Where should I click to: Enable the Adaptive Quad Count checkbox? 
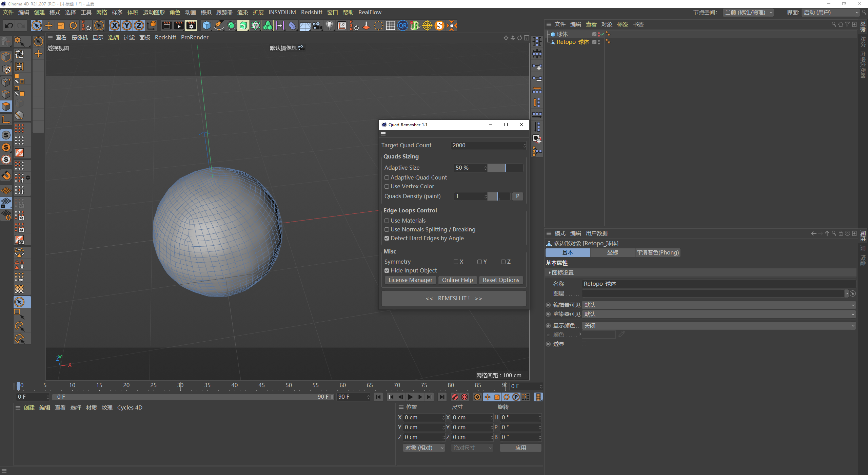point(387,177)
